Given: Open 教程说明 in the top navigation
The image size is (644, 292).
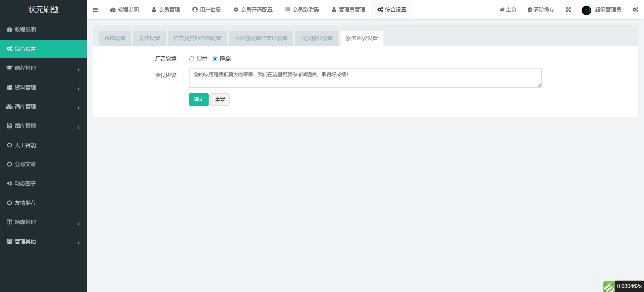Looking at the screenshot, I should click(124, 10).
